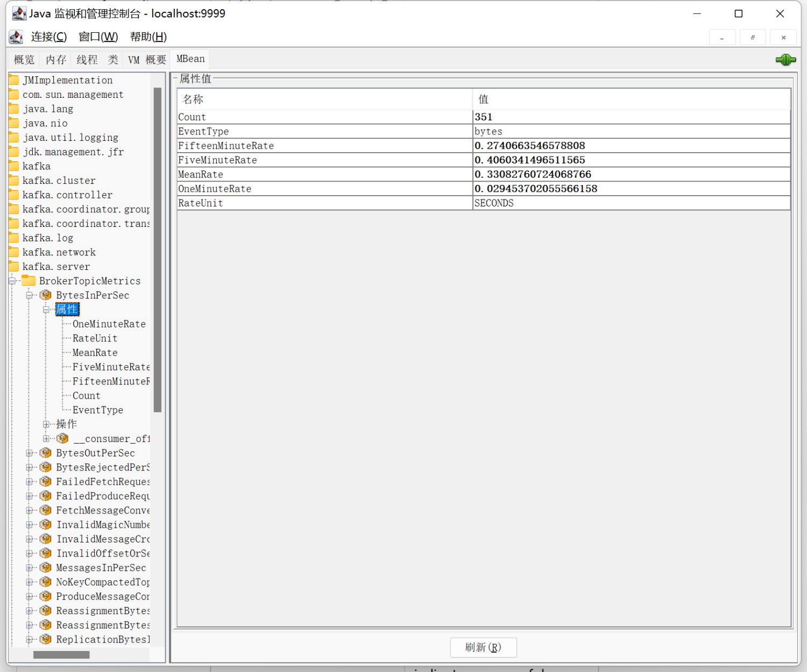Open the 连接(C) menu
The image size is (807, 672).
(x=49, y=37)
